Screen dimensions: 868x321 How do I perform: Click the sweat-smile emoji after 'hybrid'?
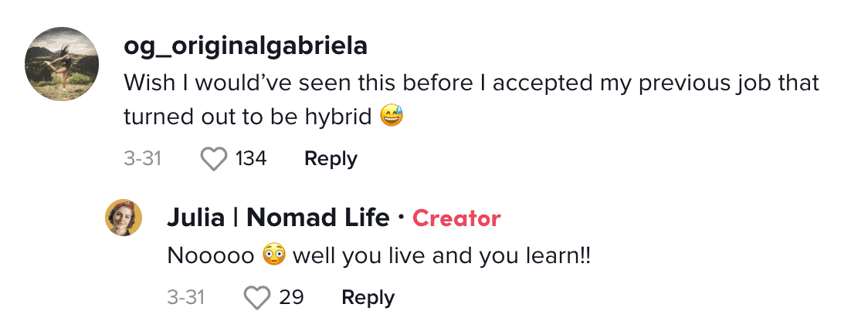(392, 117)
